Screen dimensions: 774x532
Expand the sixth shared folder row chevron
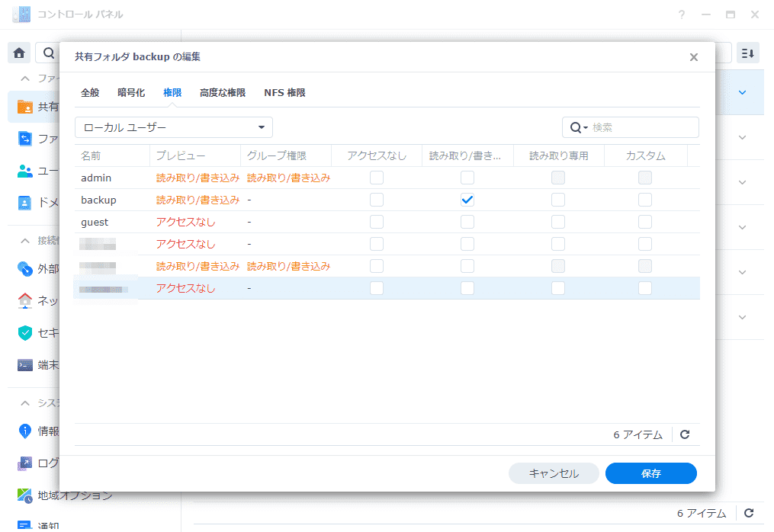(743, 317)
